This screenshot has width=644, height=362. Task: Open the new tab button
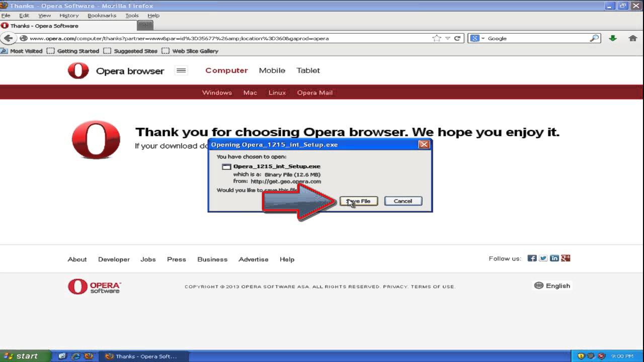point(145,25)
